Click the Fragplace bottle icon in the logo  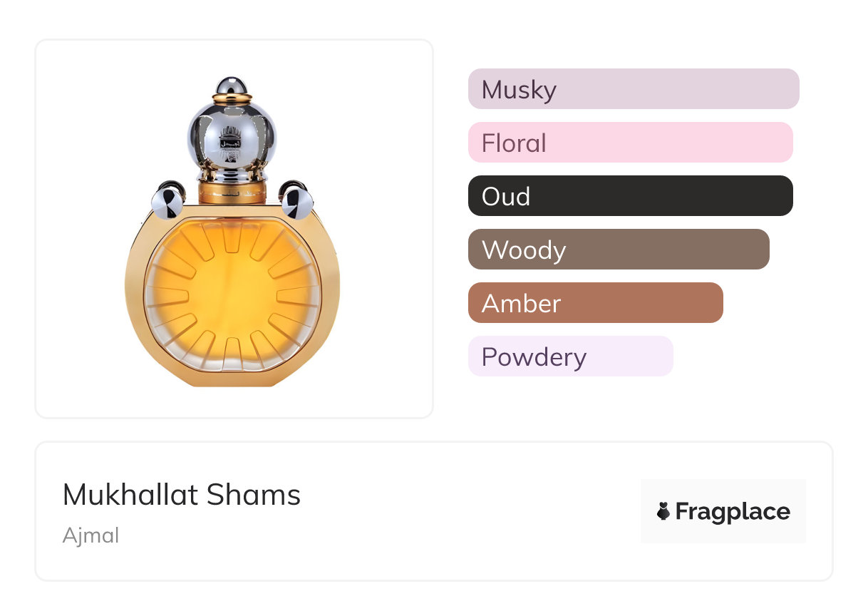(x=663, y=511)
